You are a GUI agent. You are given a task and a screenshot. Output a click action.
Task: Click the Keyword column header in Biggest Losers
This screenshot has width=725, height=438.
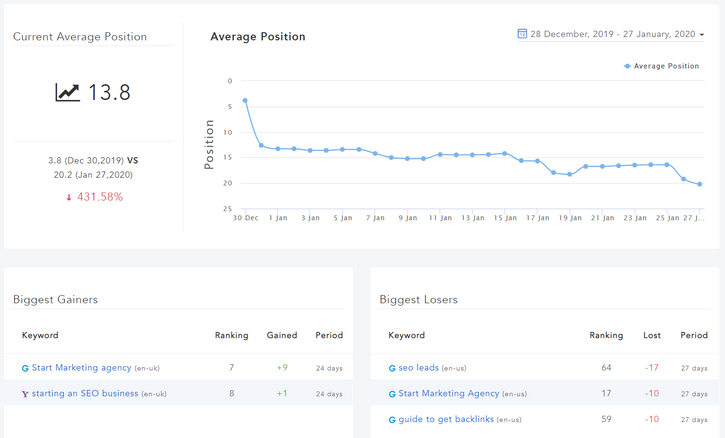pyautogui.click(x=406, y=335)
